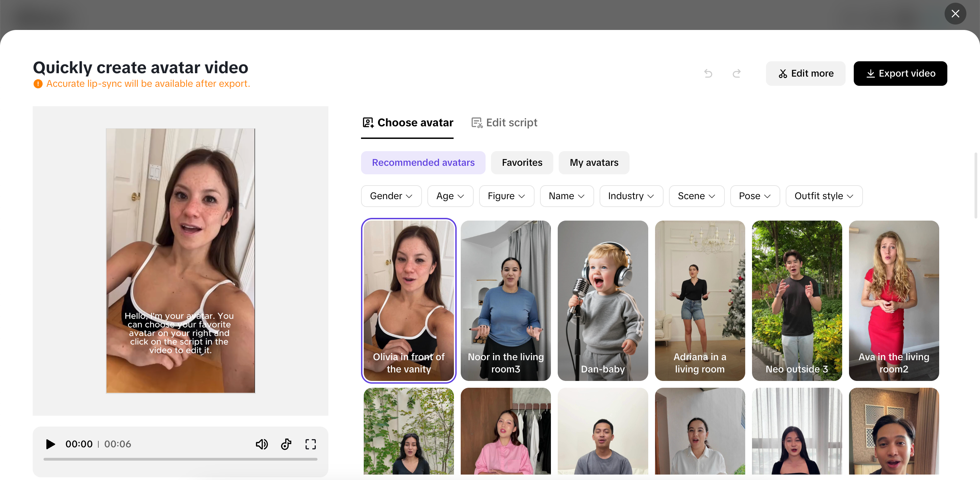Screen dimensions: 980x480
Task: Export the video
Action: pyautogui.click(x=900, y=74)
